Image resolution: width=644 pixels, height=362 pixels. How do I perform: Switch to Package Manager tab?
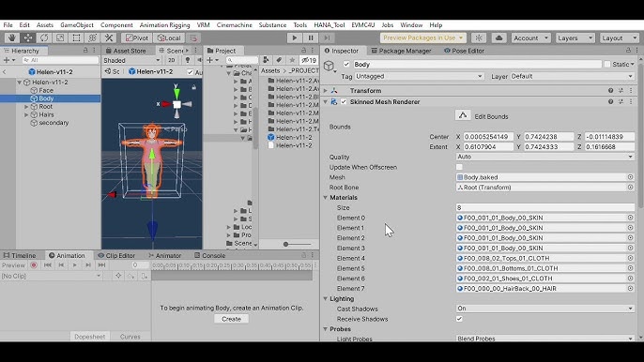point(401,51)
